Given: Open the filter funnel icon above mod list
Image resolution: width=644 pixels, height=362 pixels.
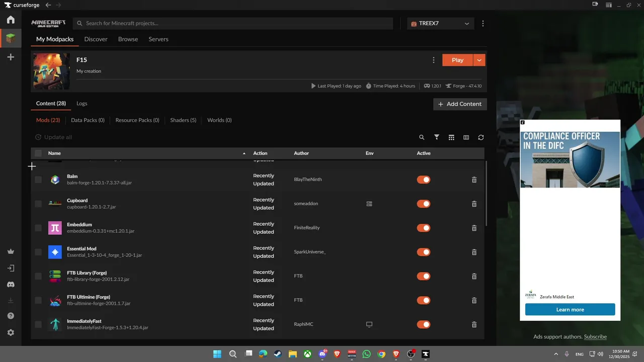Looking at the screenshot, I should (x=437, y=137).
